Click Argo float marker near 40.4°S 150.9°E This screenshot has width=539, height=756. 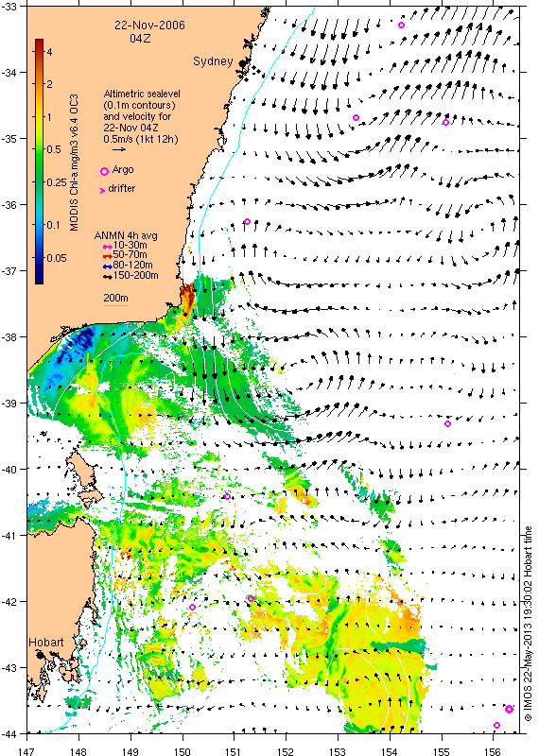[x=227, y=497]
